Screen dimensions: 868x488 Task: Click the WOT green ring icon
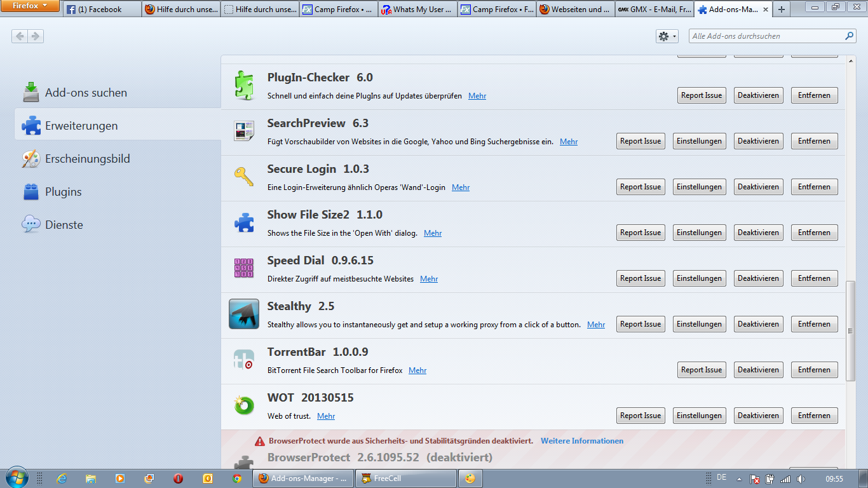244,405
